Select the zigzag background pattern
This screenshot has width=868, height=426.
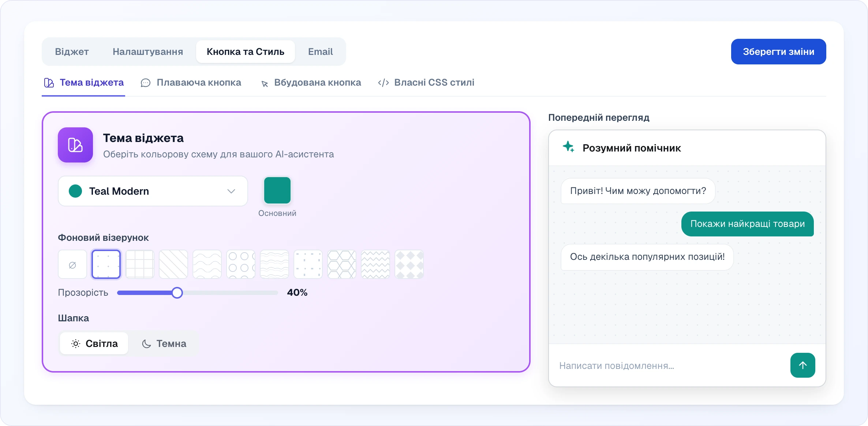(x=375, y=264)
